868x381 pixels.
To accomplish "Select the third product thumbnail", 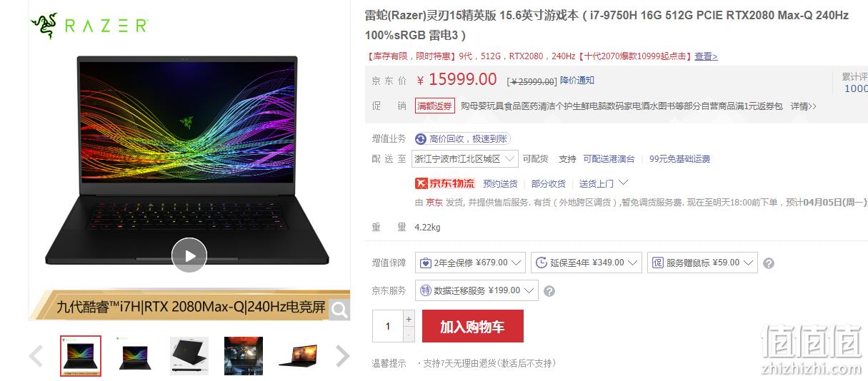I will click(x=189, y=355).
